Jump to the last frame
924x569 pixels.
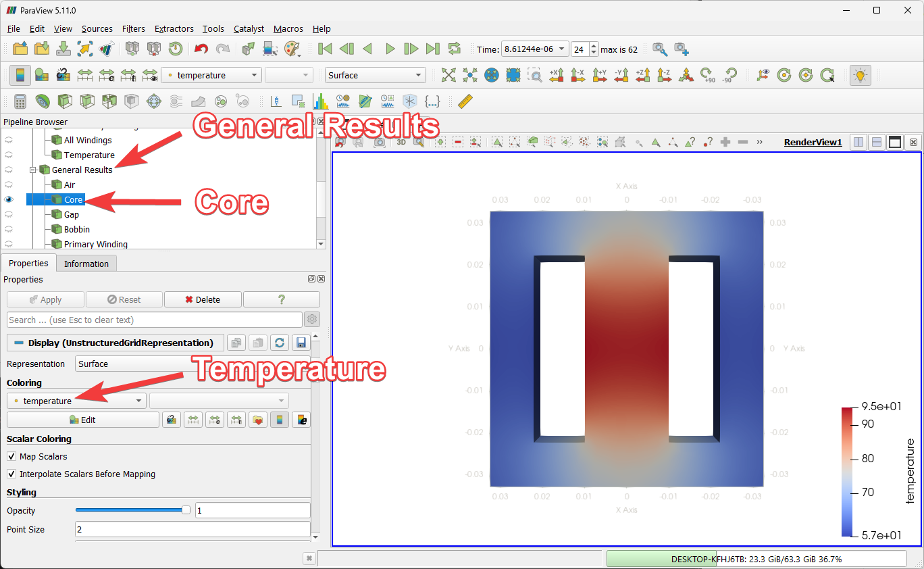coord(433,49)
